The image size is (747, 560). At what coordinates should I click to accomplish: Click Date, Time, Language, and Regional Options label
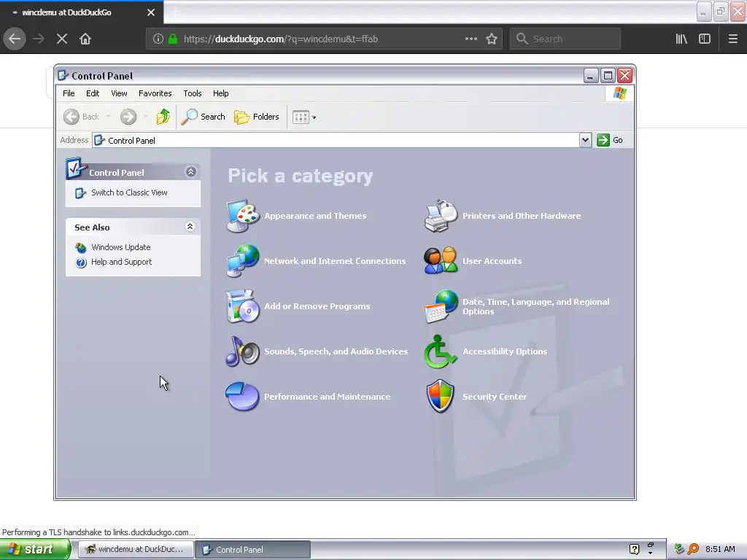coord(536,306)
